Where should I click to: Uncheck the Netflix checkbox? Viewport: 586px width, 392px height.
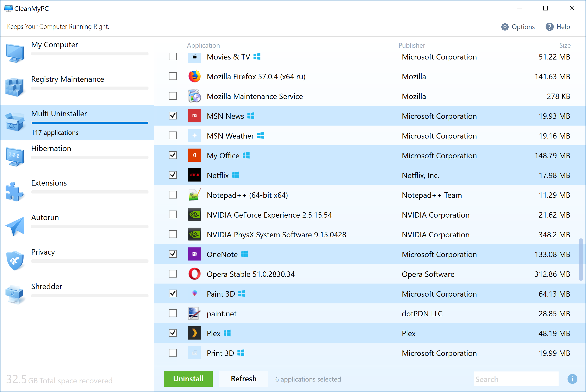(x=173, y=175)
